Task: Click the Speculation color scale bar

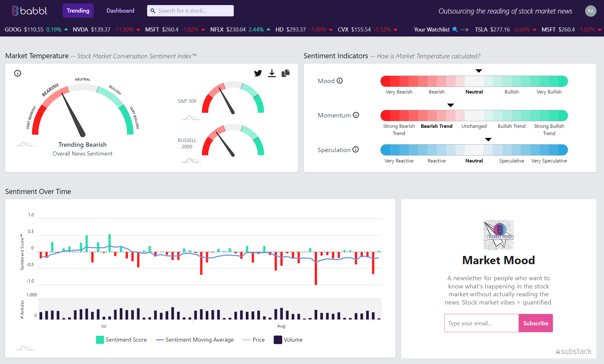Action: (x=474, y=150)
